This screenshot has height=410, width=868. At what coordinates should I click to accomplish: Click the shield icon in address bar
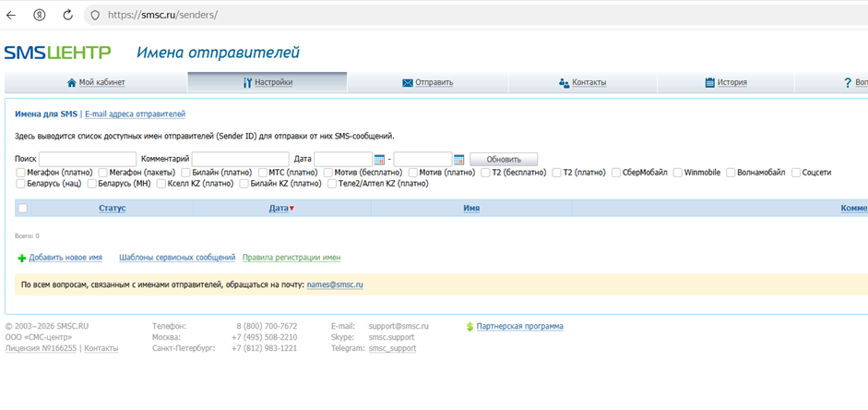95,16
